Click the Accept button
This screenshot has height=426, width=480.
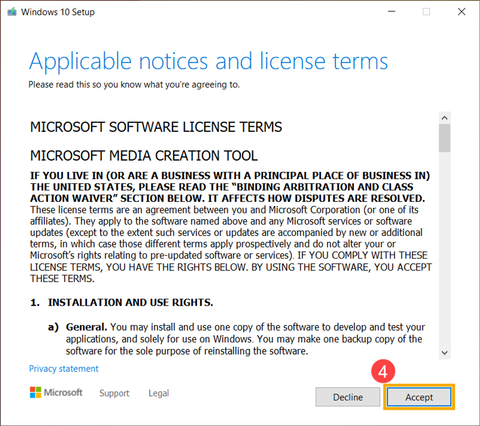point(419,397)
